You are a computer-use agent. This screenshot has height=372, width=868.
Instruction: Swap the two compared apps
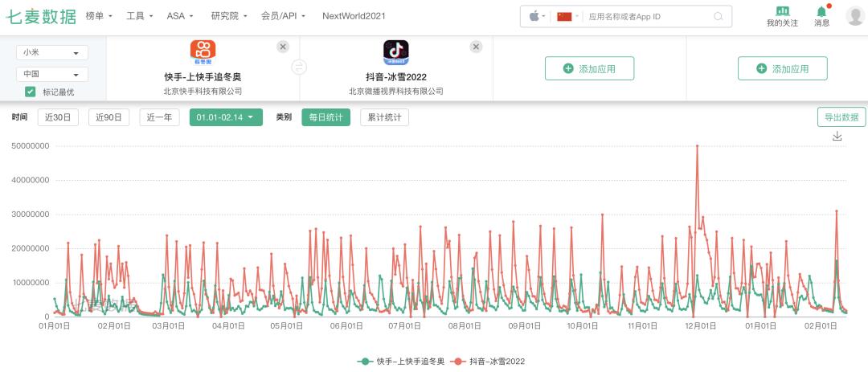tap(299, 67)
